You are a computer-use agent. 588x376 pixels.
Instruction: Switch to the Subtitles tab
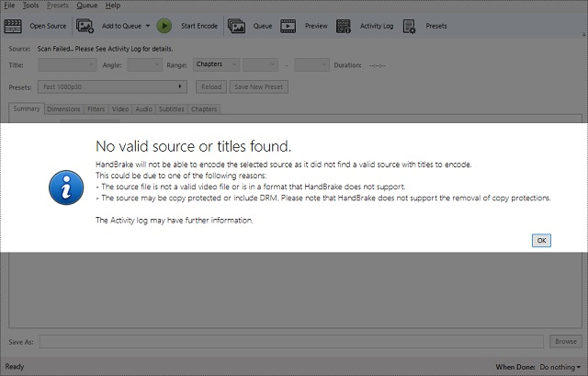[172, 109]
